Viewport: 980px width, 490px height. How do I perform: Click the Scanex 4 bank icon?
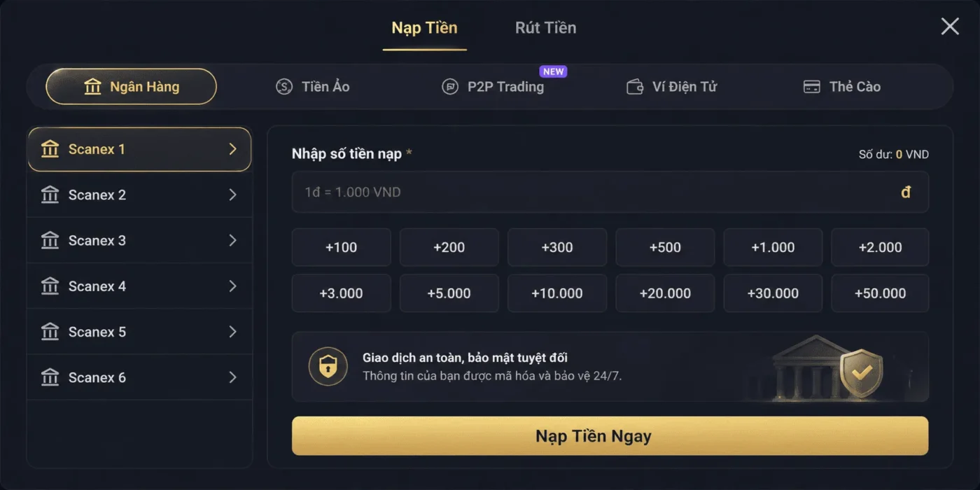tap(50, 286)
